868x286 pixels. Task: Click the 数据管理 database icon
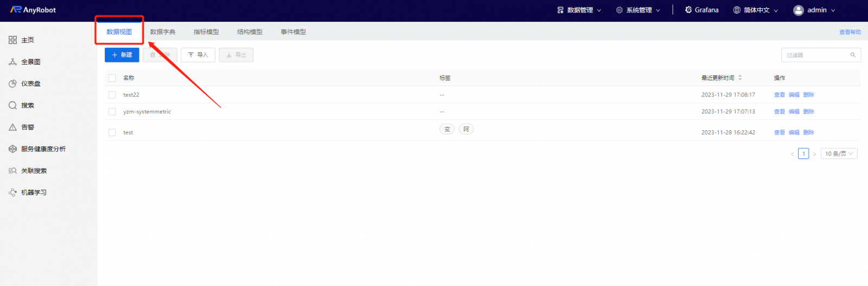pyautogui.click(x=560, y=10)
